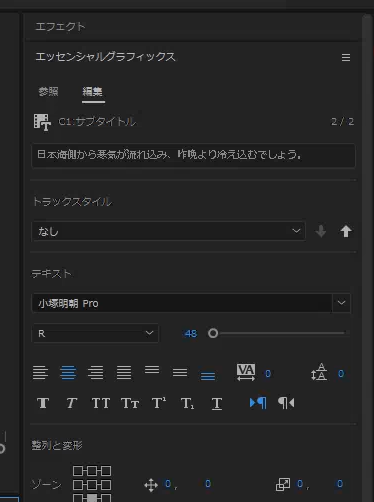Screen dimensions: 374x502
Task: Select the middle-right zone box
Action: point(106,485)
